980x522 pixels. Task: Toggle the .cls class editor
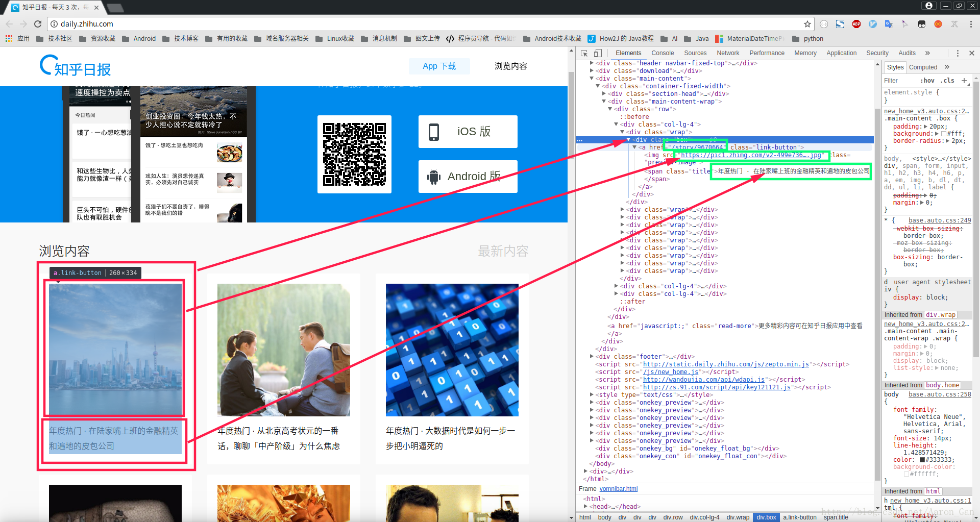tap(948, 81)
